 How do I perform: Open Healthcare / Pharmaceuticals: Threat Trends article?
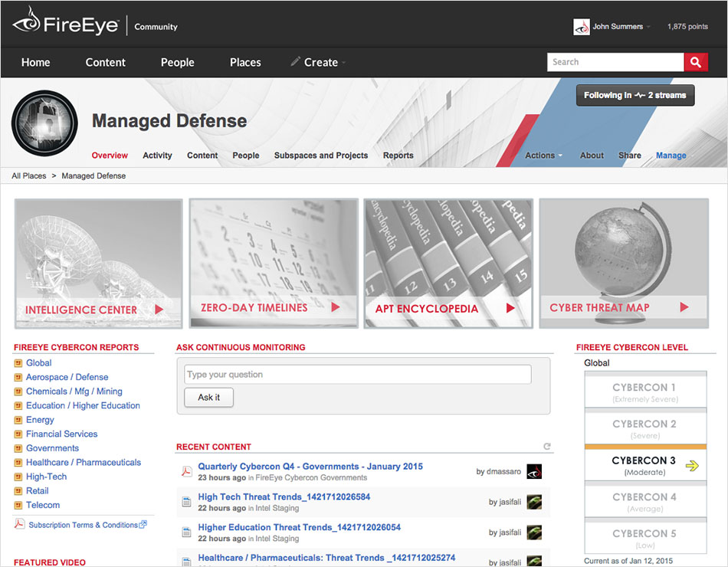pyautogui.click(x=327, y=558)
